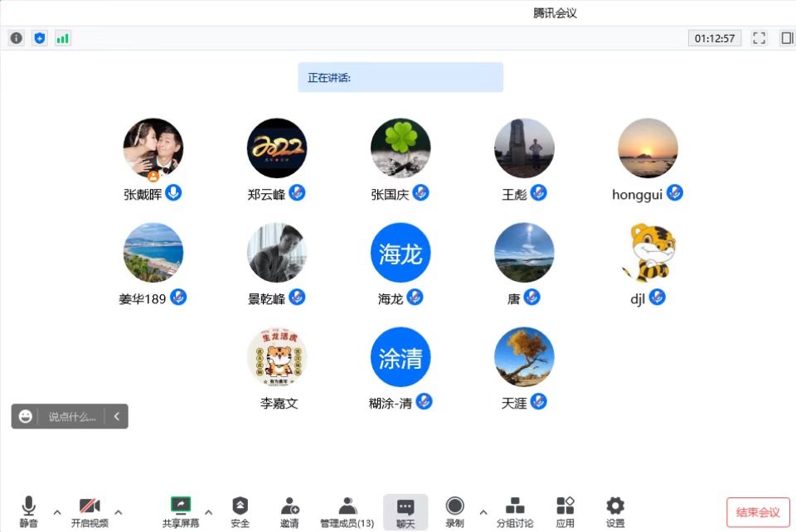This screenshot has width=796, height=532.
Task: Check the green network signal icon
Action: [x=63, y=38]
